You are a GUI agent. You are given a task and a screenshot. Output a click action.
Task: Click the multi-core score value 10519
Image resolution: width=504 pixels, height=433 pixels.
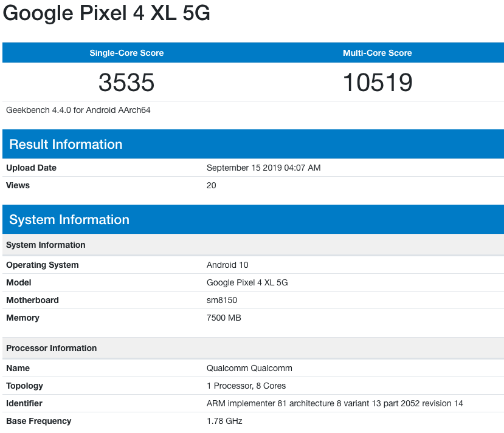pos(378,83)
